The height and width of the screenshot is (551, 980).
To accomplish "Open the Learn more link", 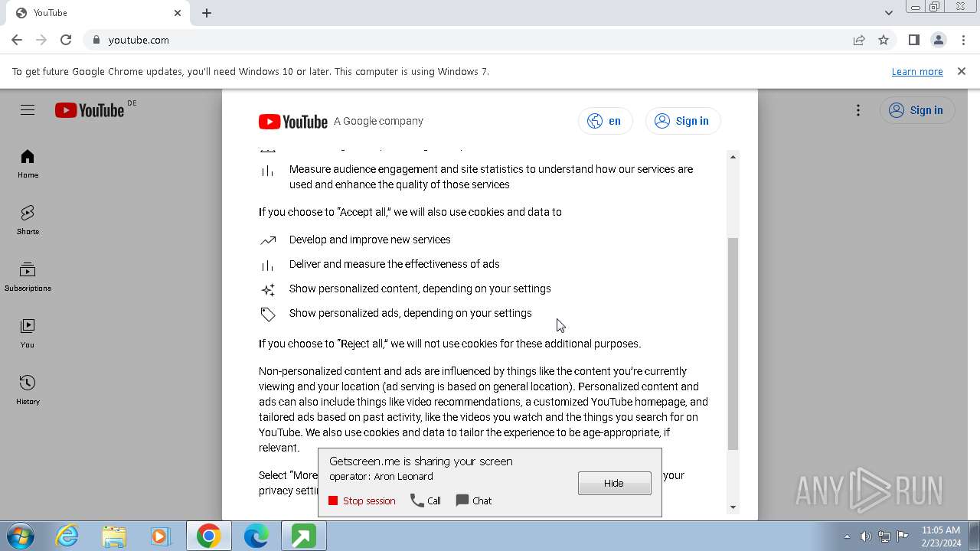I will click(x=917, y=71).
